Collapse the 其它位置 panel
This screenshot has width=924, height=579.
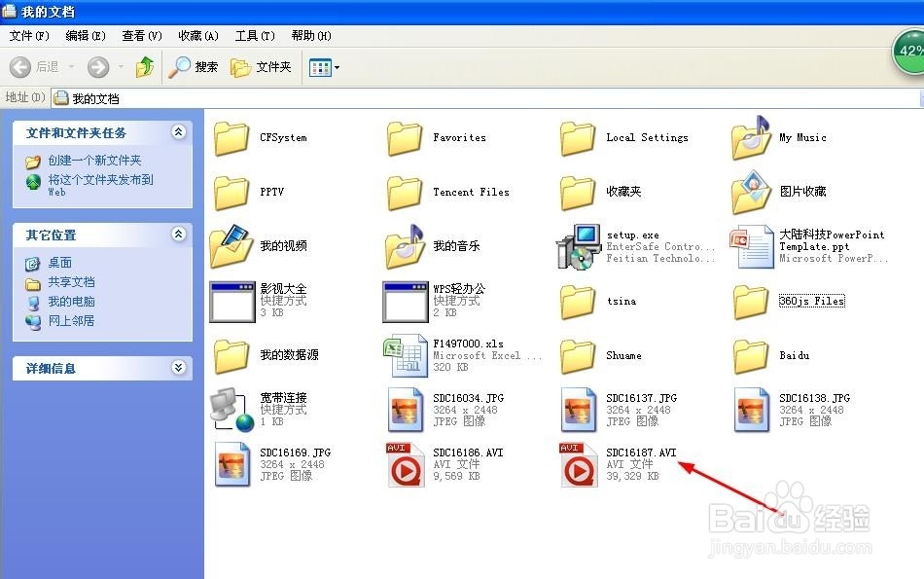point(179,235)
